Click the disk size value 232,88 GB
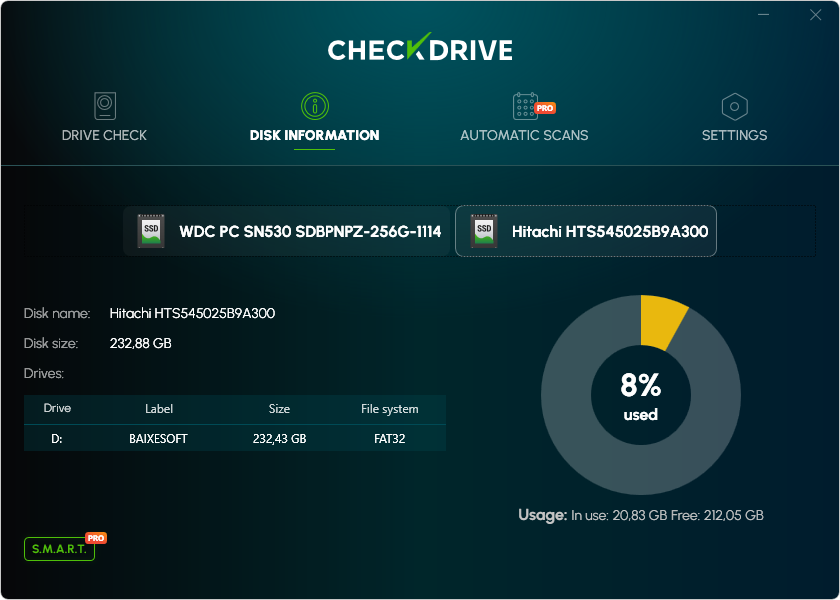 (x=140, y=343)
